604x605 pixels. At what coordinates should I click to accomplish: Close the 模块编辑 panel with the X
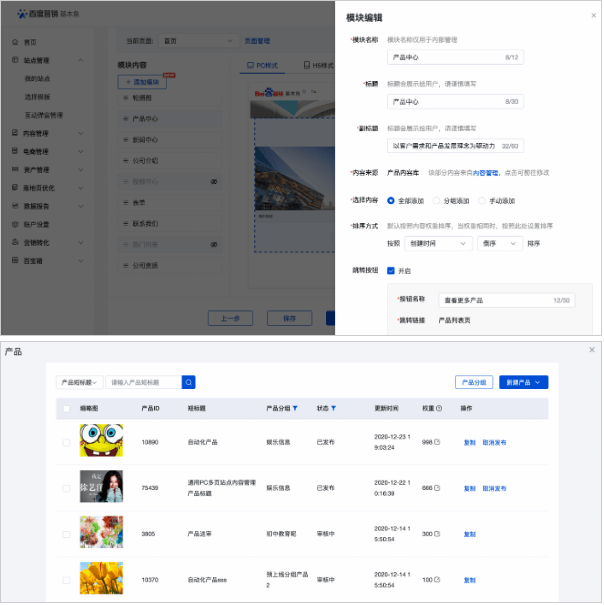594,15
